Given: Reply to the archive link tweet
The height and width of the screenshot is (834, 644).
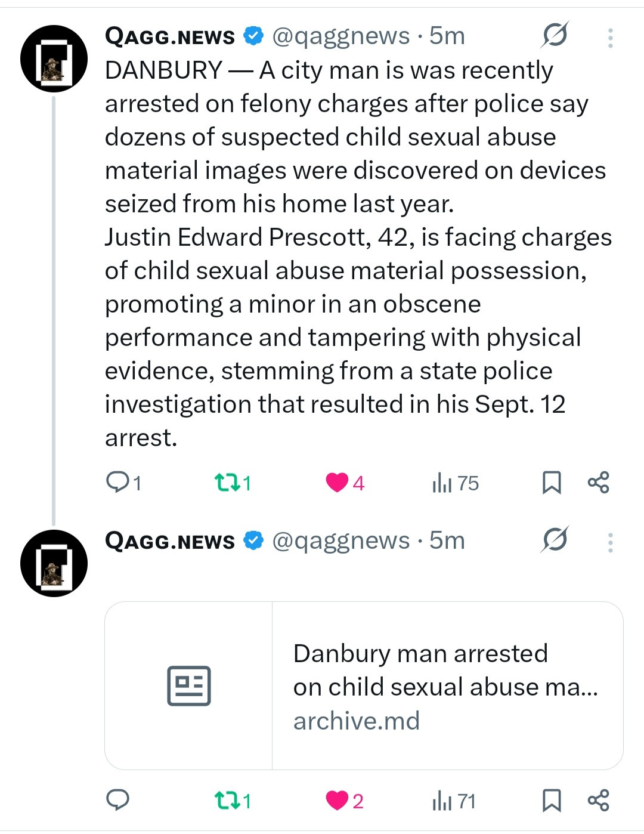Looking at the screenshot, I should (x=118, y=800).
